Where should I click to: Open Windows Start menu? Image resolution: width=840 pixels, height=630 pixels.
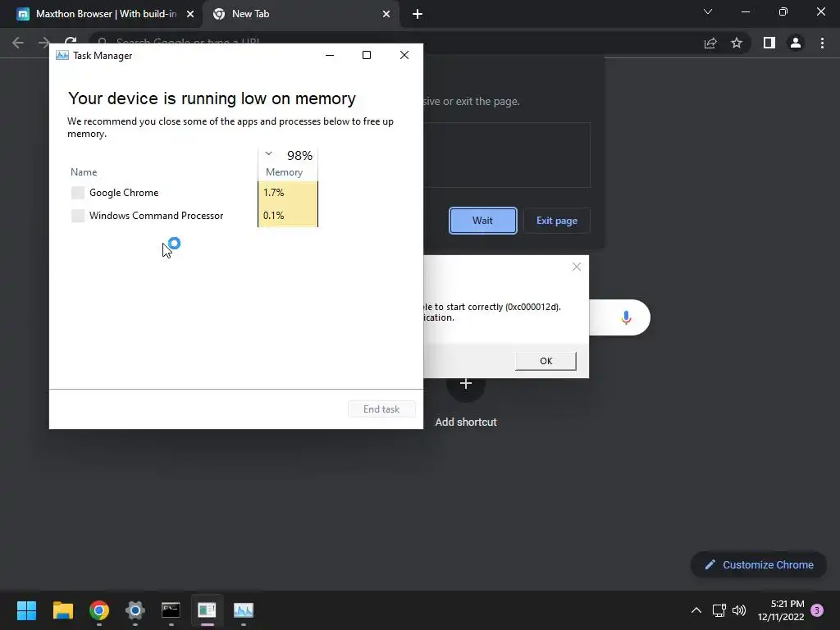click(x=27, y=610)
